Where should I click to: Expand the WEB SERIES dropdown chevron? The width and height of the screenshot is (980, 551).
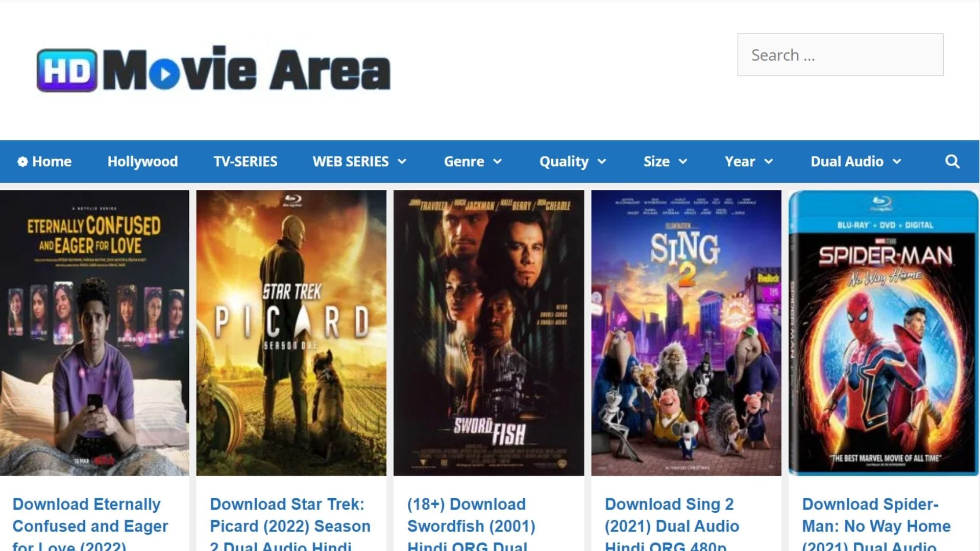[x=402, y=162]
